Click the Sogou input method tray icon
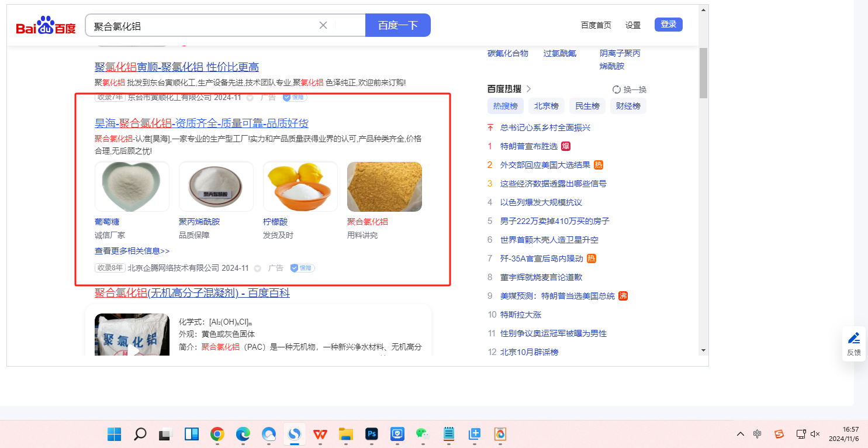Viewport: 868px width, 448px height. tap(779, 434)
